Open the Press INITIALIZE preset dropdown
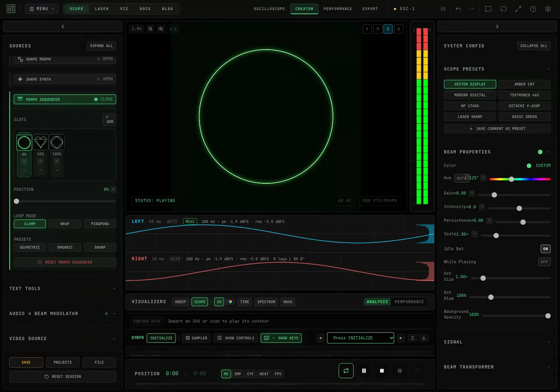The width and height of the screenshot is (560, 392). 360,338
